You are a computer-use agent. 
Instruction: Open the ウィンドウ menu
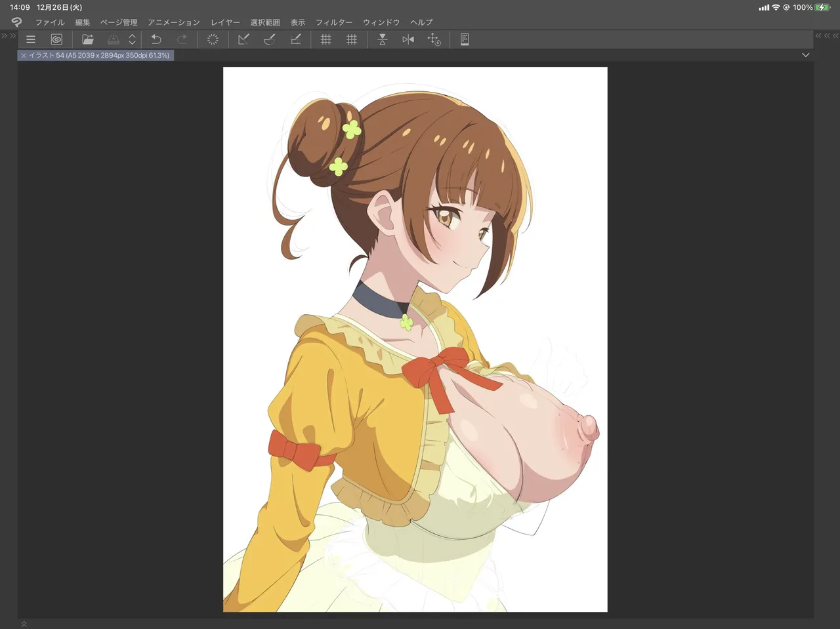[381, 22]
